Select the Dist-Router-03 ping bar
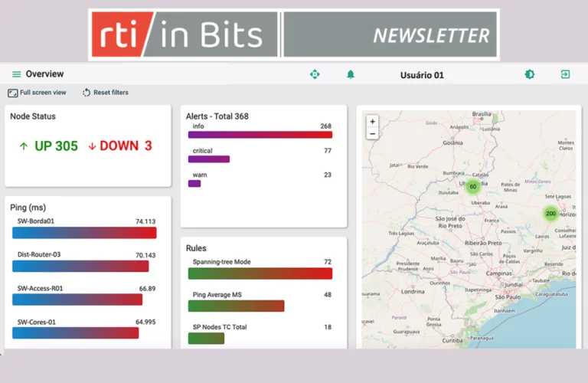The height and width of the screenshot is (383, 588). pos(80,267)
